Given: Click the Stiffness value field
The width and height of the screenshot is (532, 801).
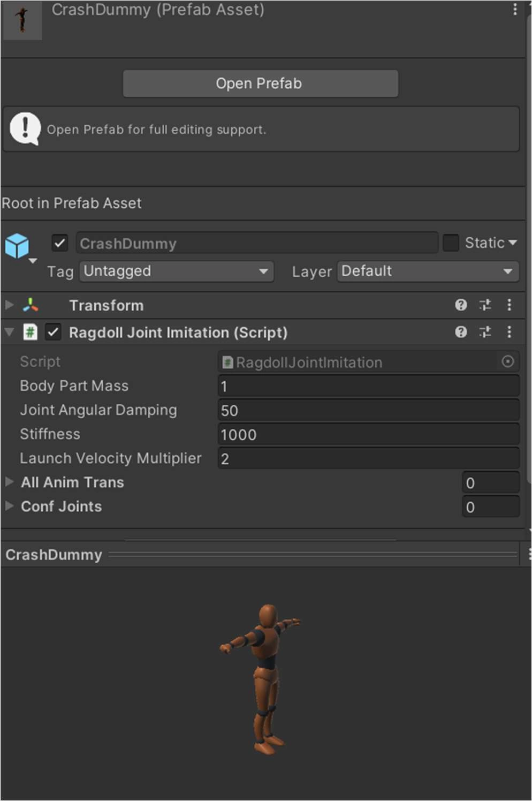Looking at the screenshot, I should [x=369, y=434].
